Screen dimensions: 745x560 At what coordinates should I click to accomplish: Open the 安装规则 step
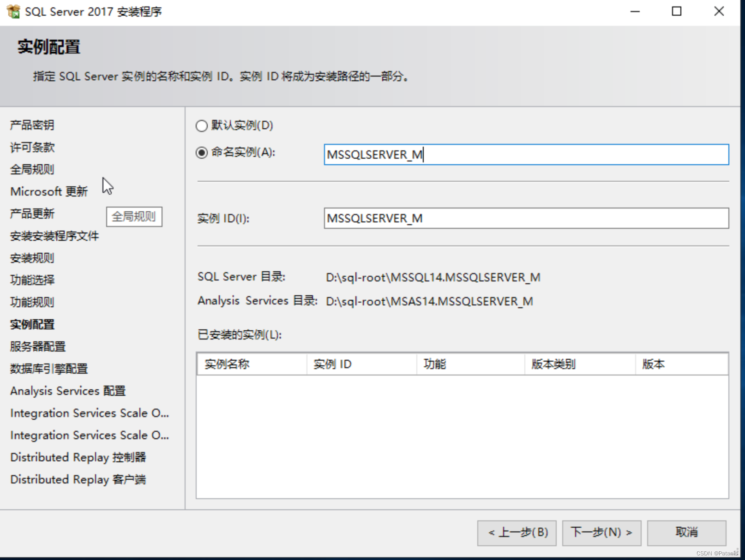pyautogui.click(x=32, y=258)
